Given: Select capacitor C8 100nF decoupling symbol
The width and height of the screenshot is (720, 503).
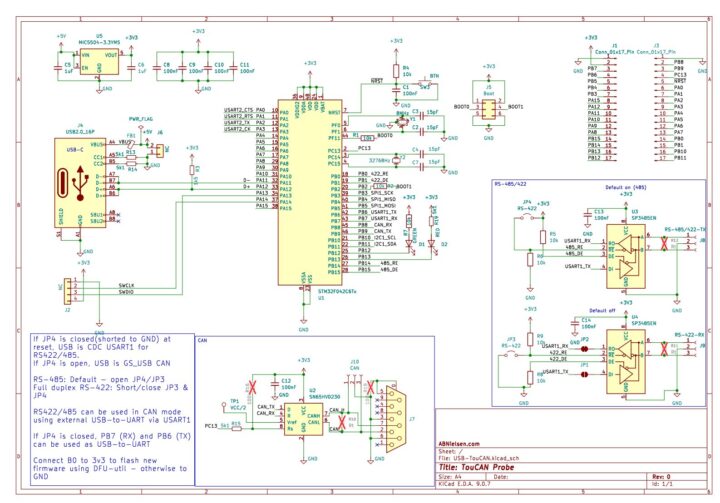Looking at the screenshot, I should point(157,68).
